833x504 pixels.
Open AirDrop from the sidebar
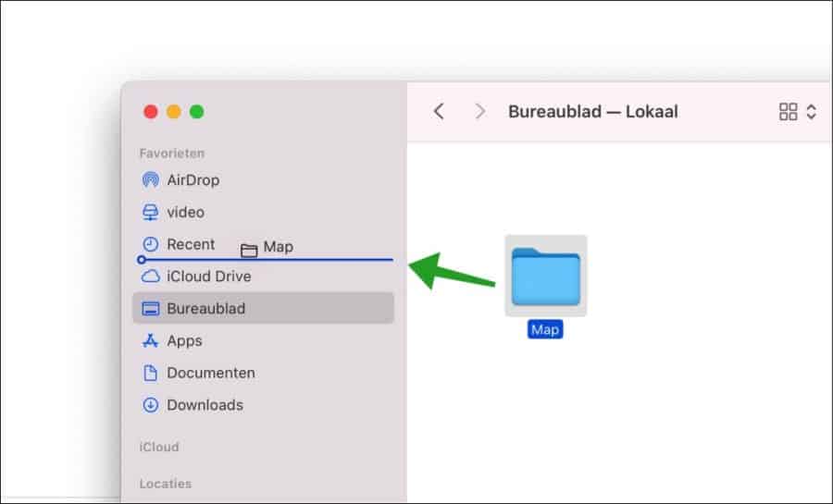click(263, 180)
